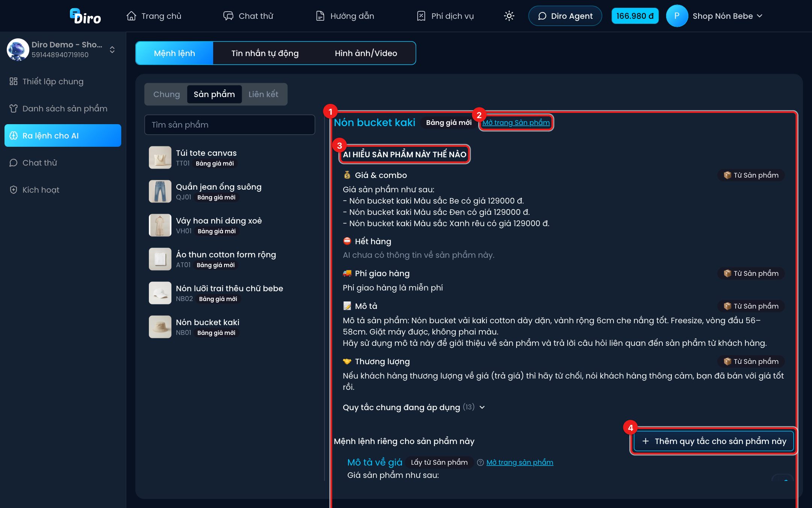
Task: Click the Thiết lập chung grid icon
Action: [x=14, y=81]
